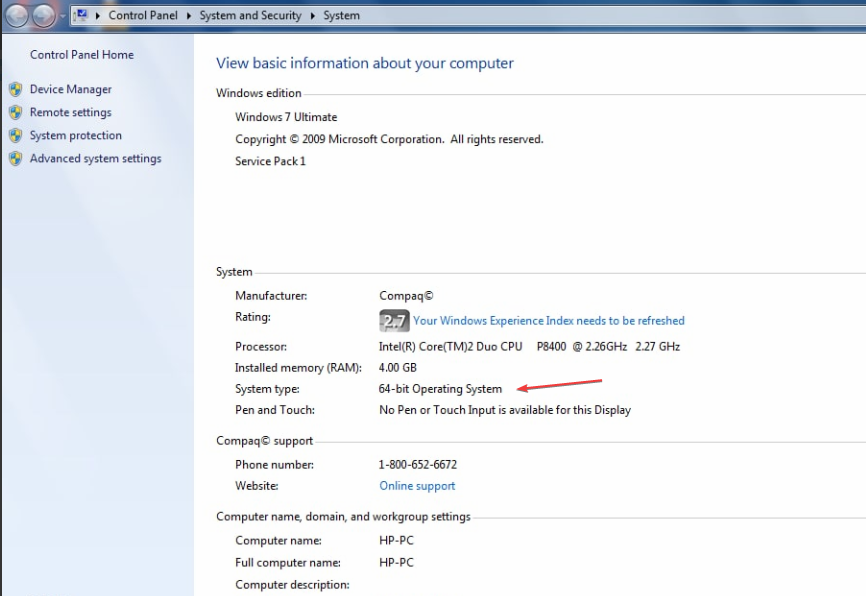The height and width of the screenshot is (596, 866).
Task: Click shield icon beside System protection
Action: tap(15, 136)
